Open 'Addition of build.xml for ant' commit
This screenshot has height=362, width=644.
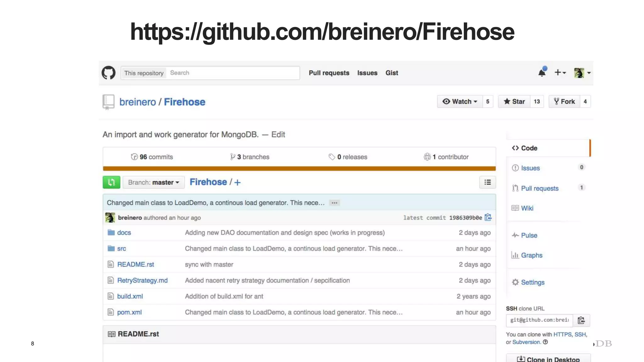224,296
